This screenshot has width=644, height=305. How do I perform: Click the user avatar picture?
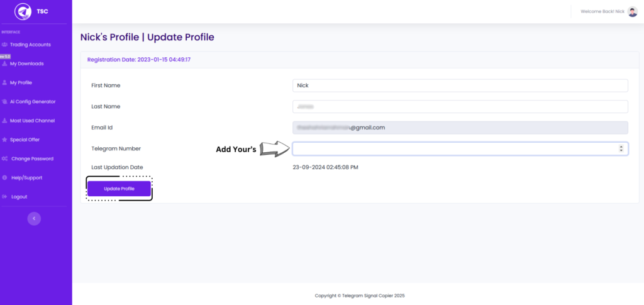pos(632,11)
